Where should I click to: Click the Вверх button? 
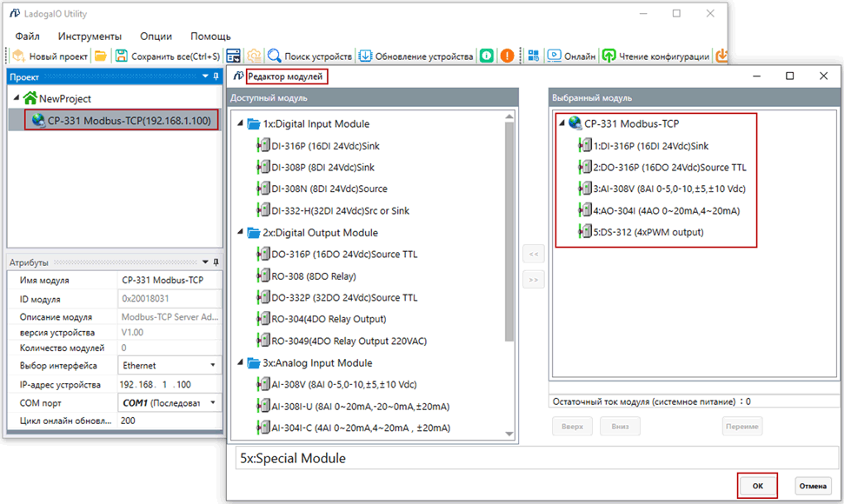(573, 427)
